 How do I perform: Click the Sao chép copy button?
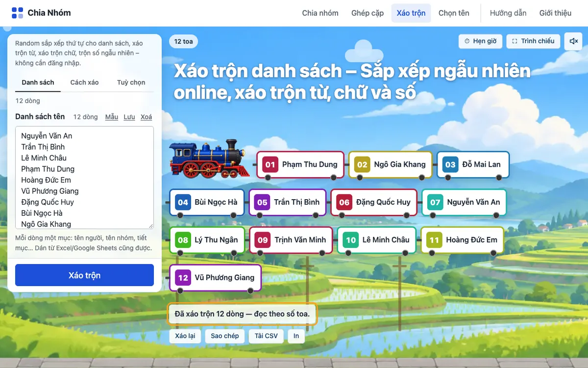[225, 336]
